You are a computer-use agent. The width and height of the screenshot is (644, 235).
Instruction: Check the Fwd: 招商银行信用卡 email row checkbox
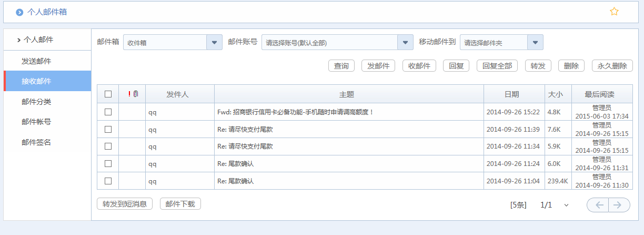(108, 112)
